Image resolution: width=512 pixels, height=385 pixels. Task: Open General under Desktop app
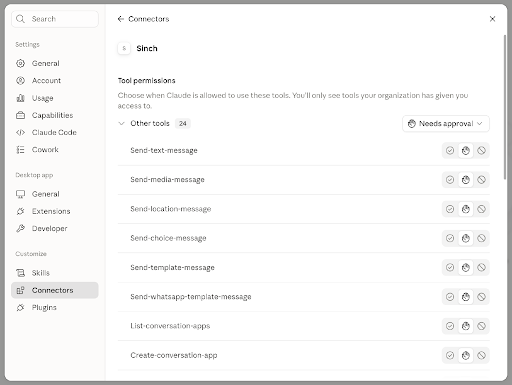(x=55, y=194)
